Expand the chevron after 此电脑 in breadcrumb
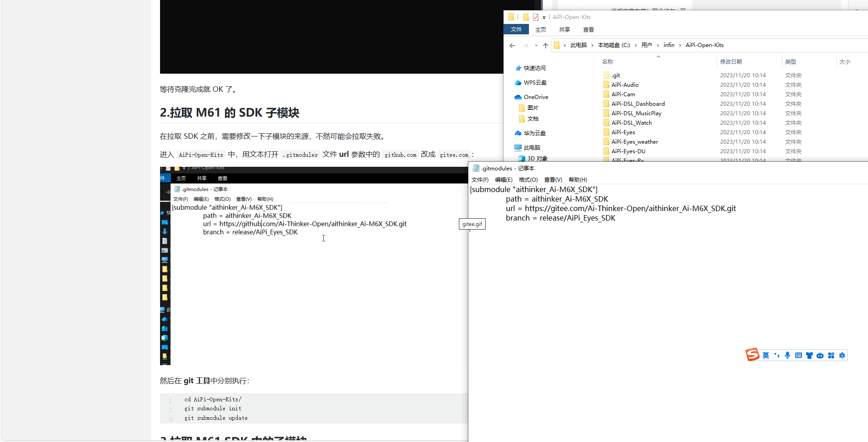 [x=592, y=45]
